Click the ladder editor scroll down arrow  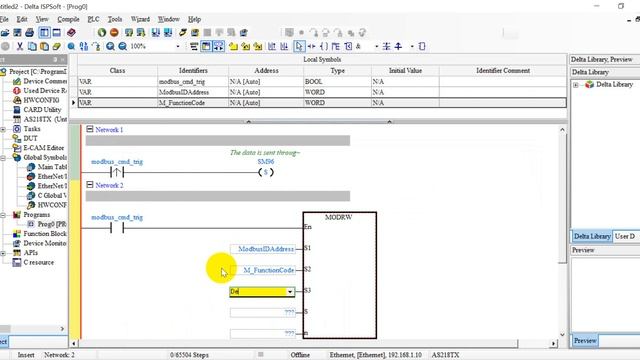pyautogui.click(x=562, y=335)
